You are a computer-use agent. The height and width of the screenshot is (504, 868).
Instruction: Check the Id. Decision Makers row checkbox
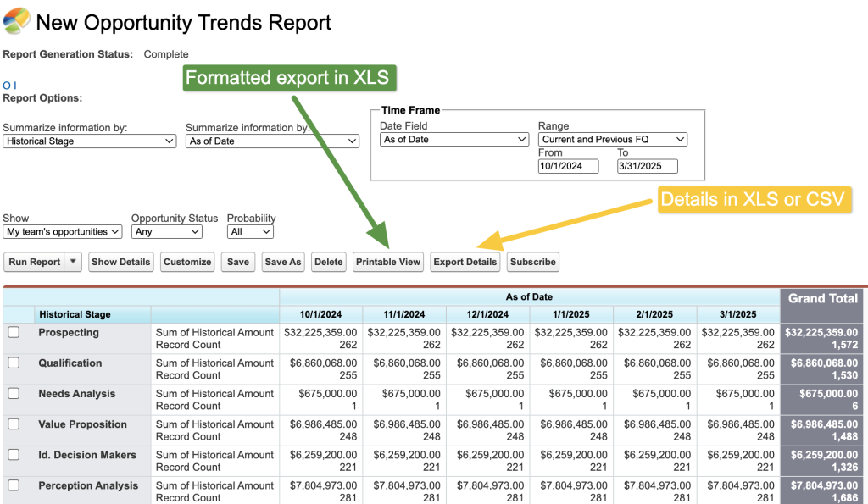tap(14, 454)
